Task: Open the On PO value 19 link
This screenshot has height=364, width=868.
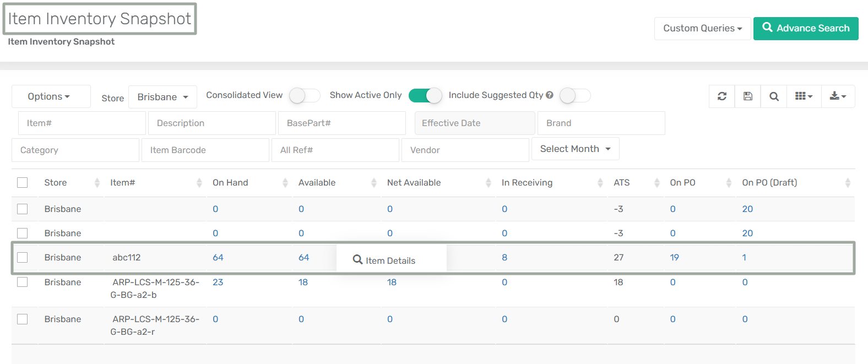Action: [674, 257]
